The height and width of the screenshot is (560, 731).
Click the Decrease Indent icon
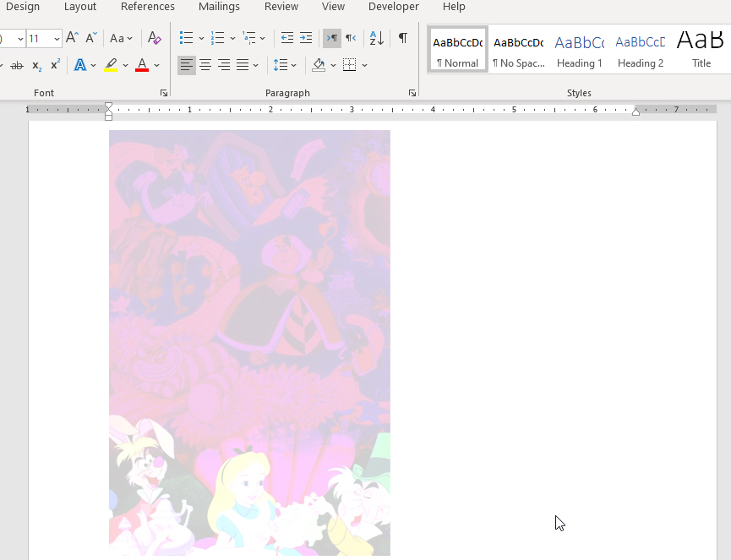pos(287,38)
